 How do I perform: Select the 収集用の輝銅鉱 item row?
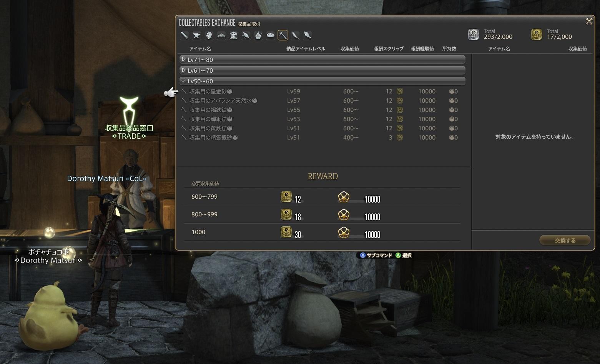(322, 119)
